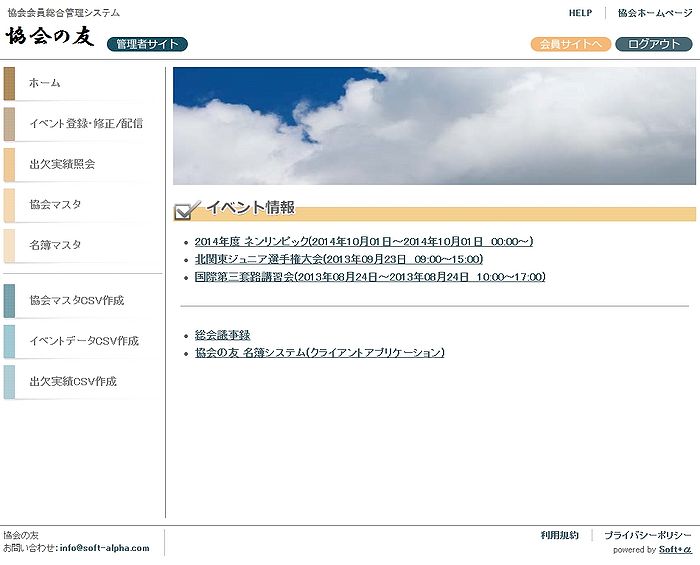Click the Soft+α powered-by link
700x565 pixels.
coord(675,550)
